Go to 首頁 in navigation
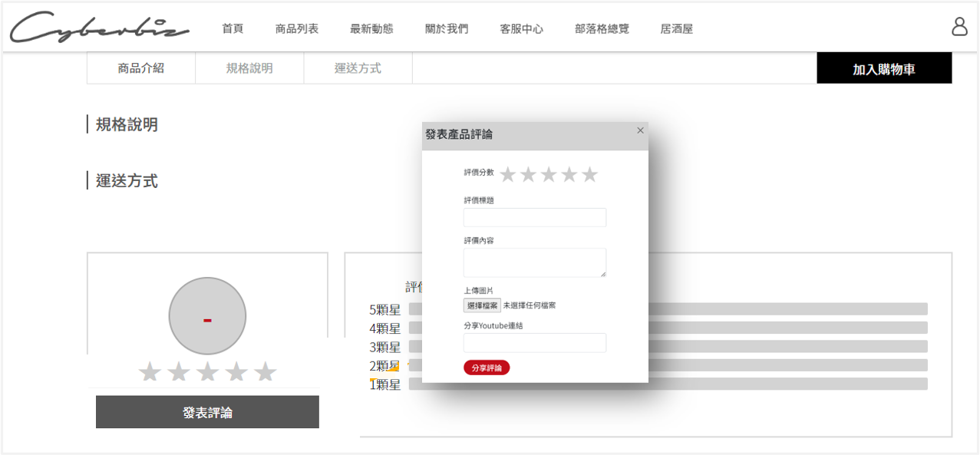 [x=233, y=28]
